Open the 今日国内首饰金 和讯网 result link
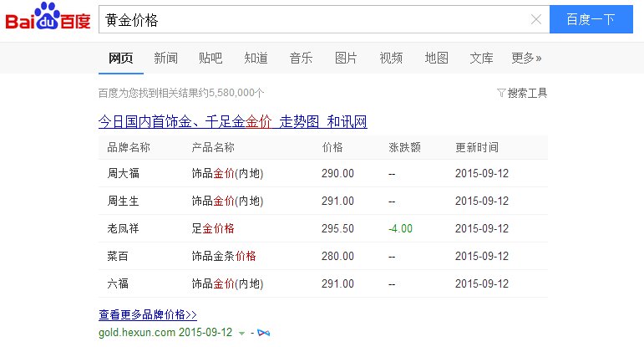Screen dimensions: 644x347 (x=233, y=122)
